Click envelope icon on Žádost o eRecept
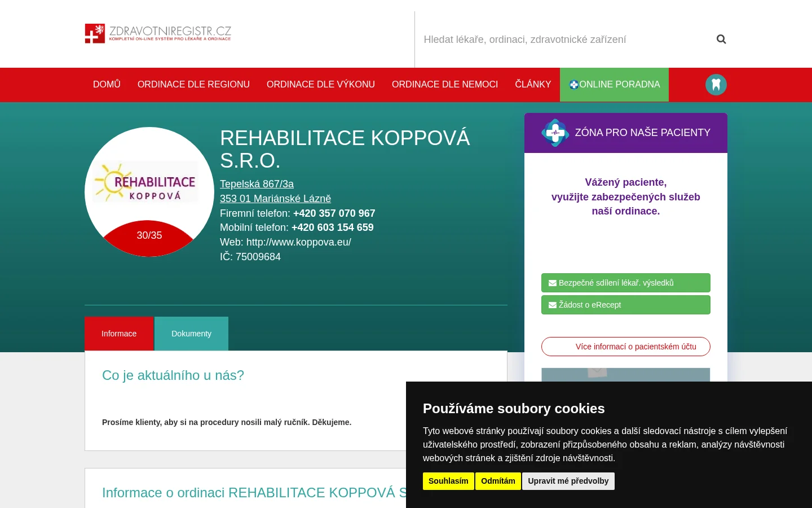This screenshot has width=812, height=508. point(553,305)
